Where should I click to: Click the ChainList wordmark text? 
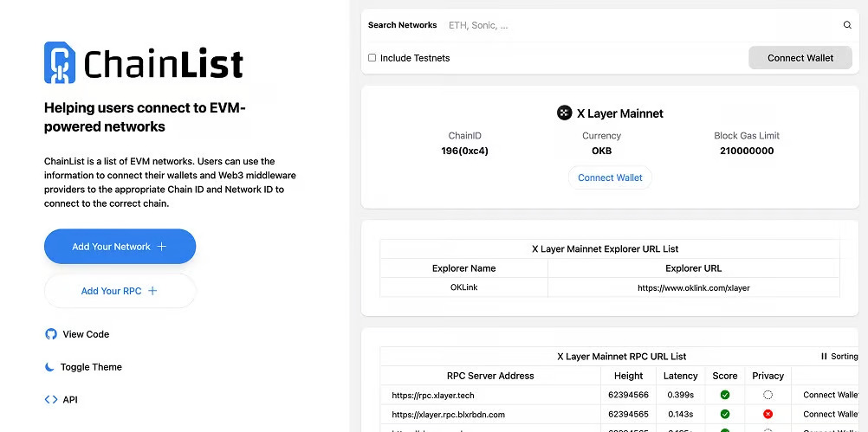click(x=164, y=63)
